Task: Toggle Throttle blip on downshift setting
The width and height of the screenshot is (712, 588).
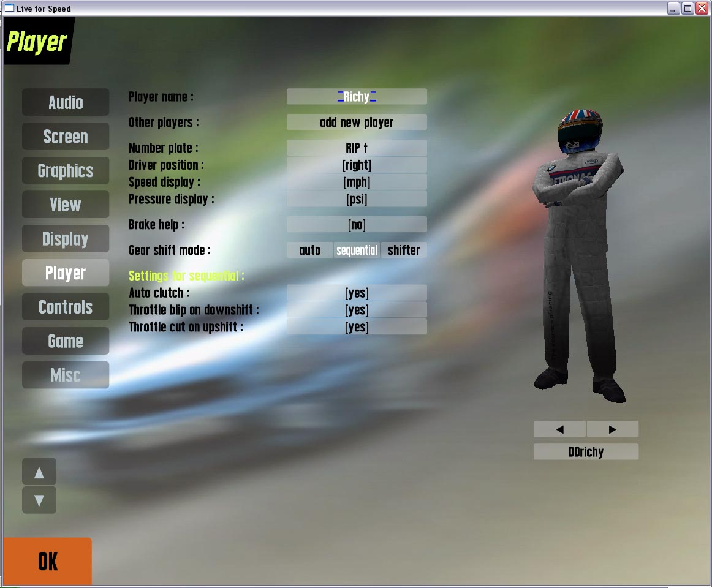Action: point(357,310)
